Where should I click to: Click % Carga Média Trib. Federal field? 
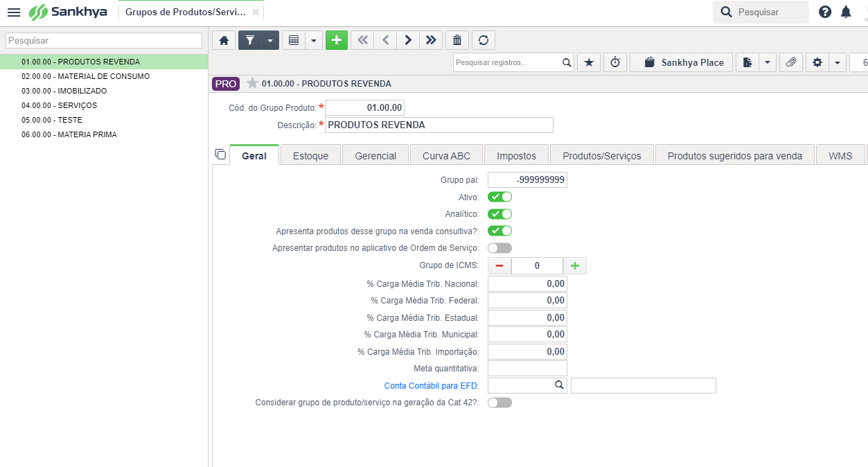point(528,301)
